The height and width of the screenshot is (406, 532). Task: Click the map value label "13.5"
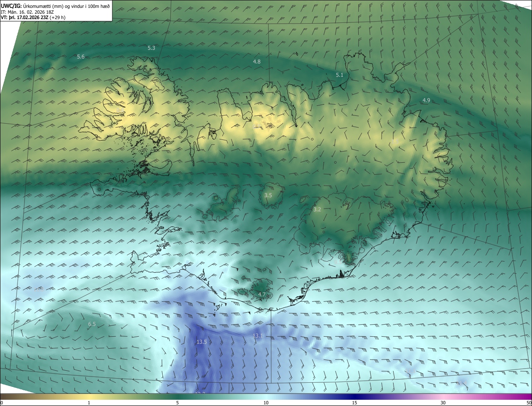[202, 342]
